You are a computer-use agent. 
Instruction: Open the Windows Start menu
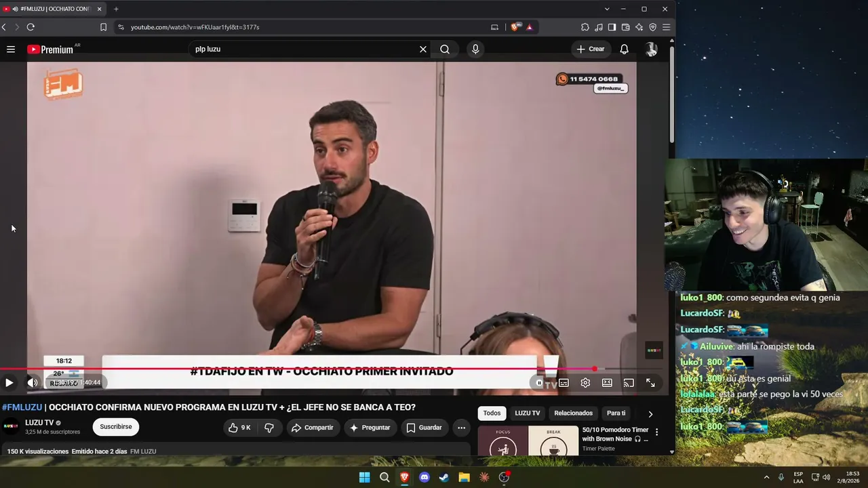click(365, 477)
